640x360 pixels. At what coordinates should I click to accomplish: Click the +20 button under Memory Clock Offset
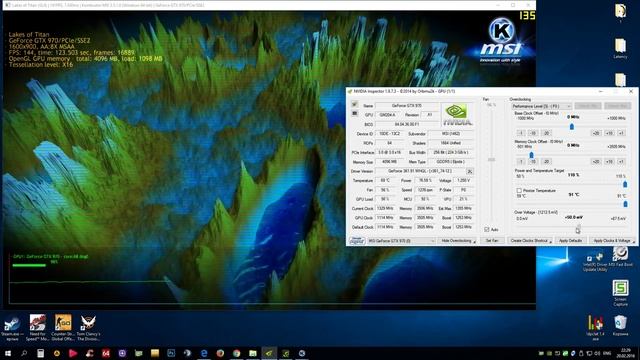596,162
